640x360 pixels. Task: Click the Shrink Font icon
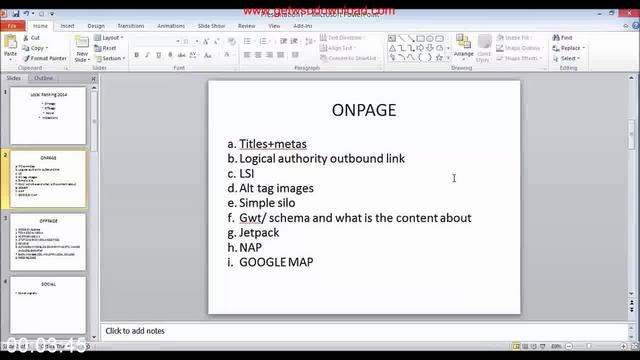pos(217,41)
